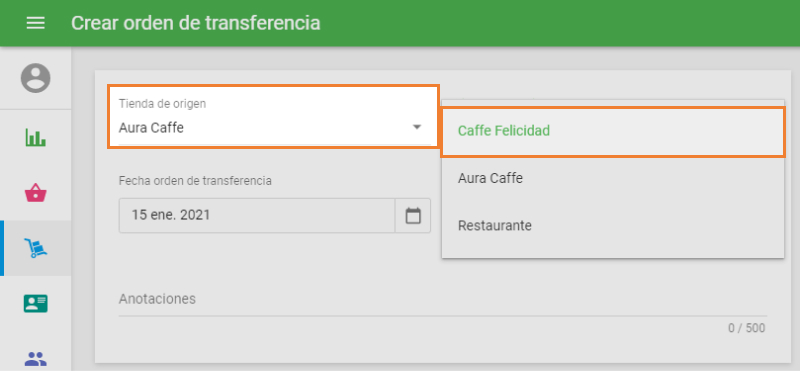The image size is (800, 371).
Task: Go to reports via bar chart icon
Action: pos(35,137)
